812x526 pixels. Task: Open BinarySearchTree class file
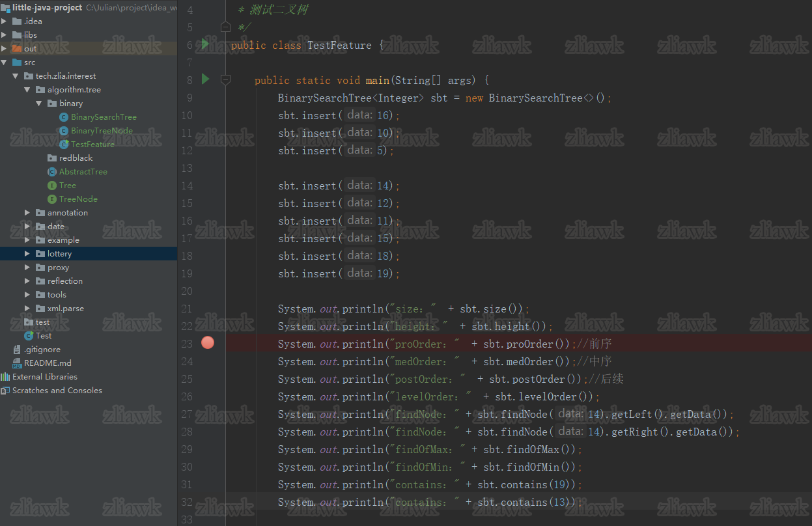point(104,117)
